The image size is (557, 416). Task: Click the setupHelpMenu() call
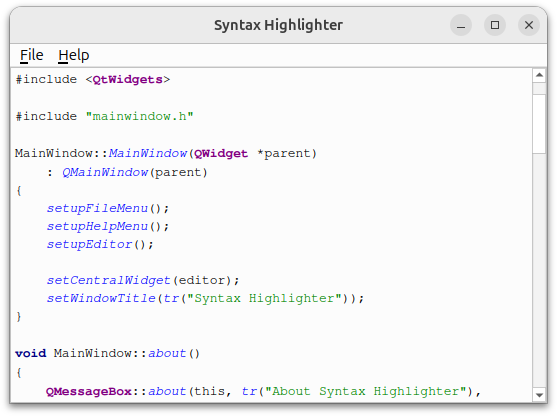pos(108,226)
